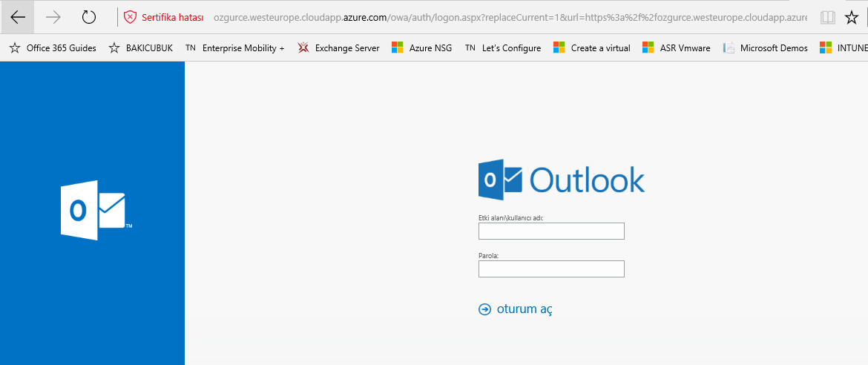
Task: Click the Outlook title text
Action: click(587, 180)
